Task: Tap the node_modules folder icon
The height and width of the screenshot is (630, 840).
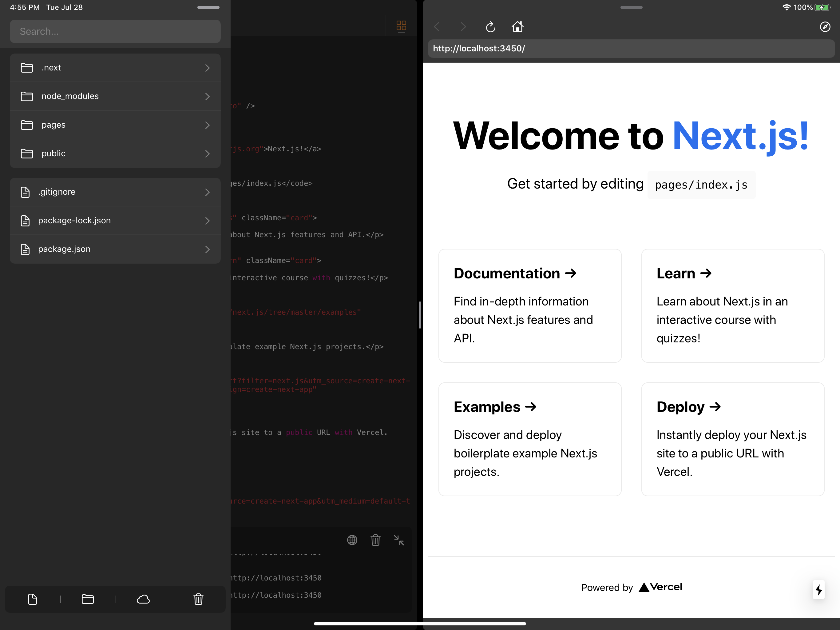Action: tap(26, 97)
